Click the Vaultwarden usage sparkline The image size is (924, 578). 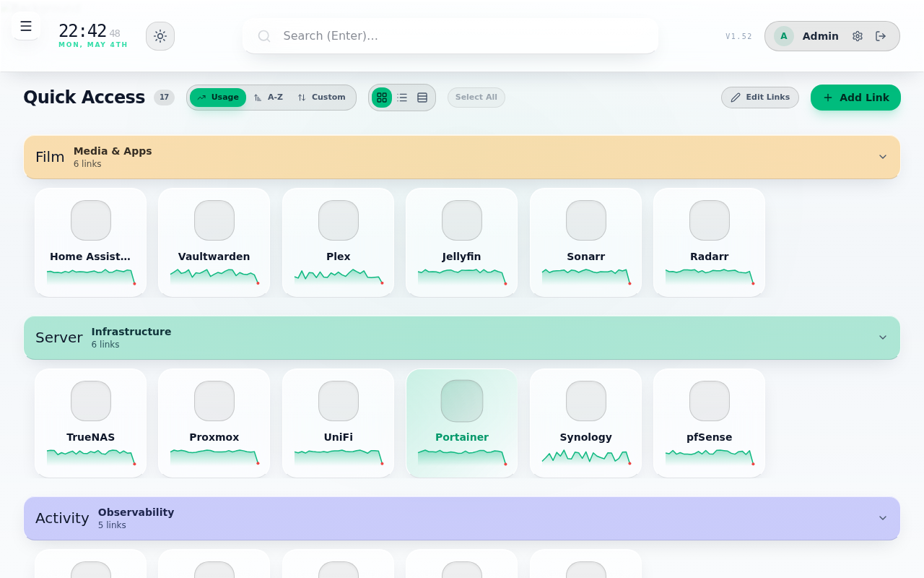click(214, 276)
